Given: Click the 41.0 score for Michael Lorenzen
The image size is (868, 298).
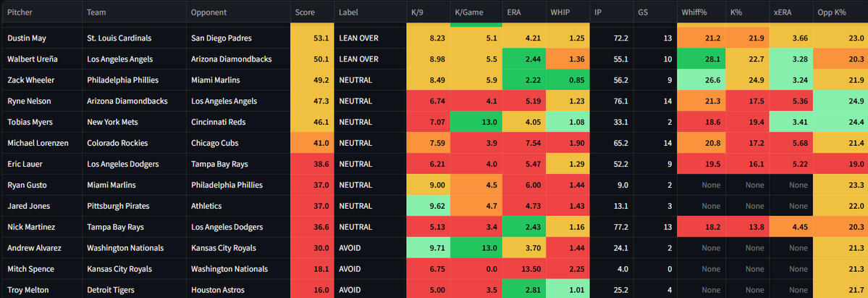Looking at the screenshot, I should pyautogui.click(x=312, y=143).
